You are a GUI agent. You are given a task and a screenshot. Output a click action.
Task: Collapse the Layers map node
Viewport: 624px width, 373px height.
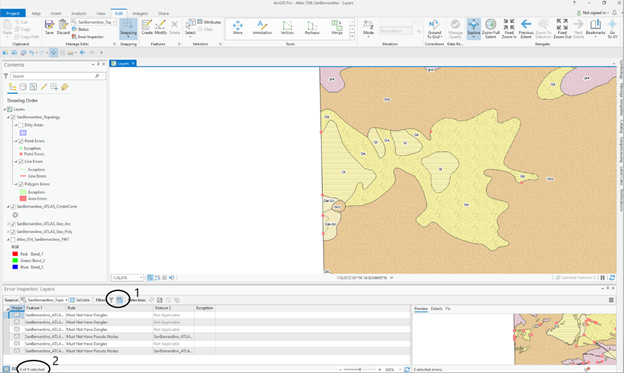[x=5, y=109]
